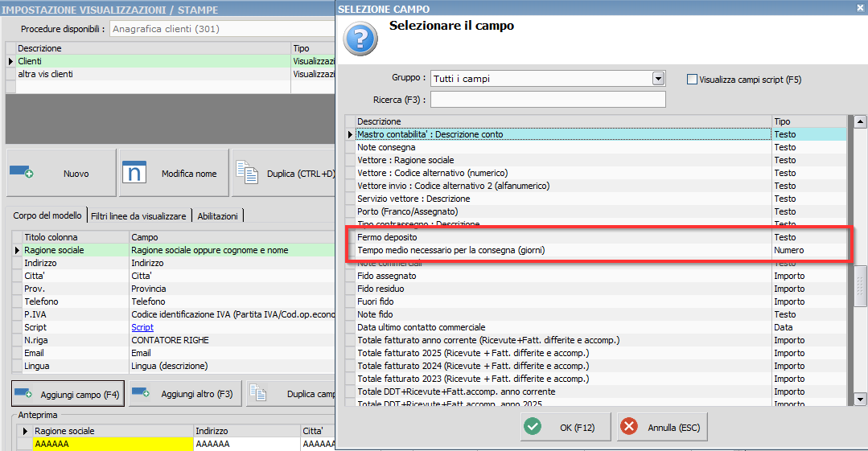Image resolution: width=868 pixels, height=451 pixels.
Task: Click the green checkmark OK (F12) icon
Action: 533,427
